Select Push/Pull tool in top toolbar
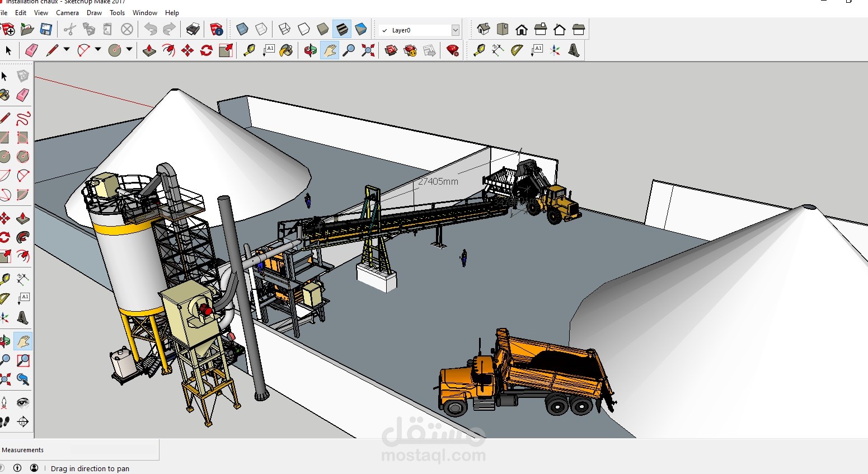Viewport: 868px width, 474px height. coord(149,50)
